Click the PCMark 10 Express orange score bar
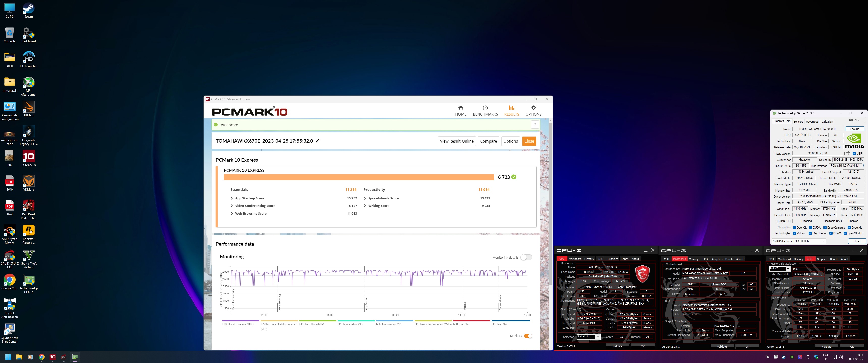 [x=359, y=177]
